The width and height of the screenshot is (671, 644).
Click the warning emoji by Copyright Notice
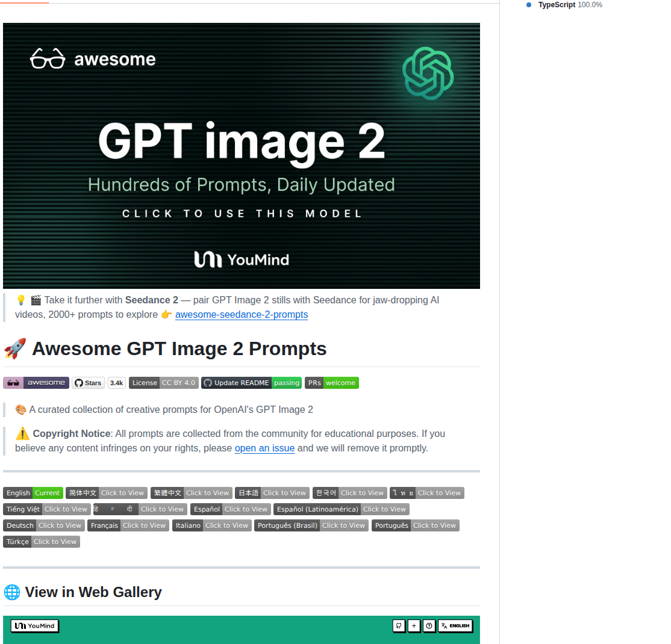pyautogui.click(x=22, y=433)
